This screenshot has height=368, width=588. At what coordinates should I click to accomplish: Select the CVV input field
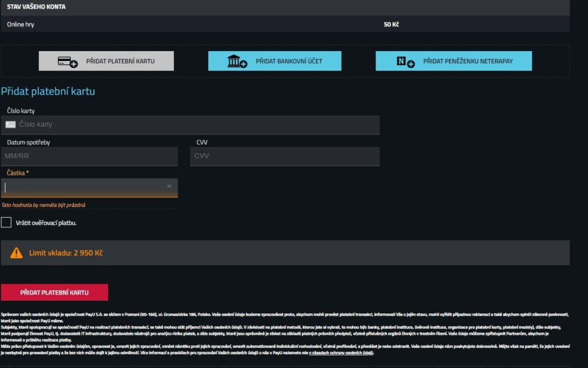click(284, 156)
